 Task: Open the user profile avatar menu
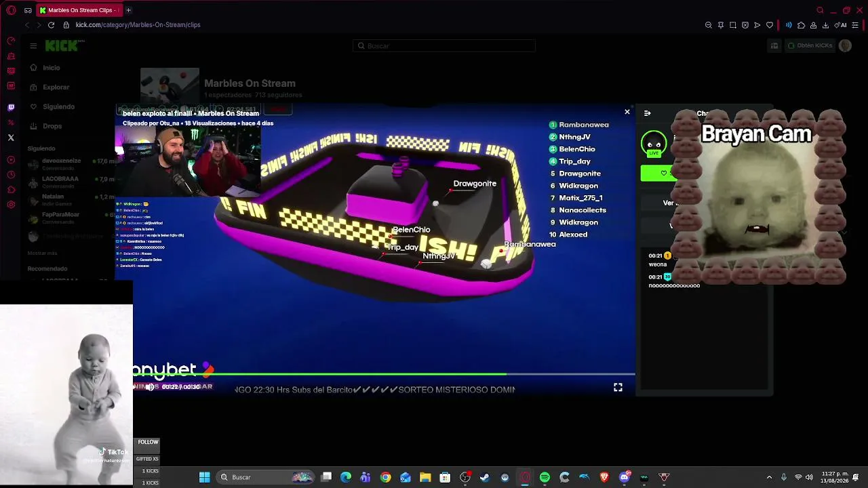[845, 45]
